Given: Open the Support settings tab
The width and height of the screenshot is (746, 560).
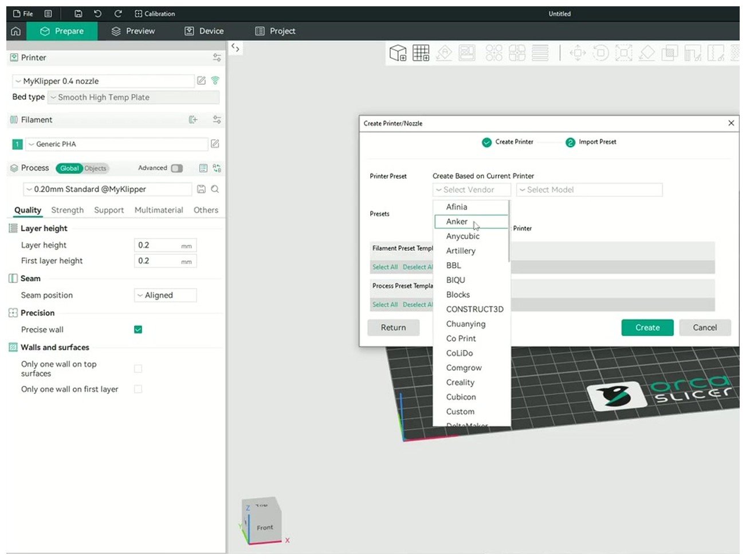Looking at the screenshot, I should [x=109, y=210].
